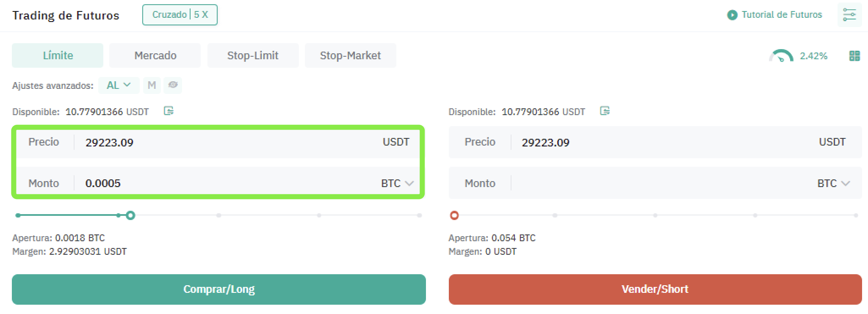Open the settings sliders icon at top right
The width and height of the screenshot is (868, 314).
click(x=849, y=15)
